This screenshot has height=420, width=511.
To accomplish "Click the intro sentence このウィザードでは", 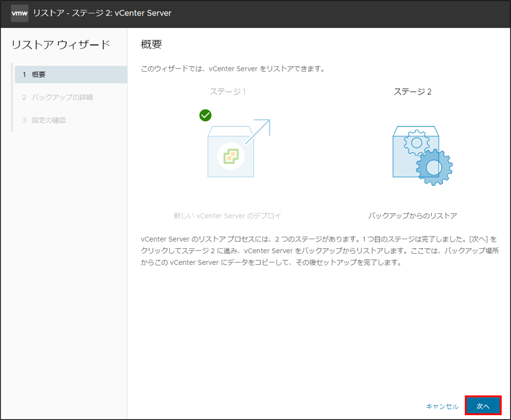I will [x=233, y=69].
